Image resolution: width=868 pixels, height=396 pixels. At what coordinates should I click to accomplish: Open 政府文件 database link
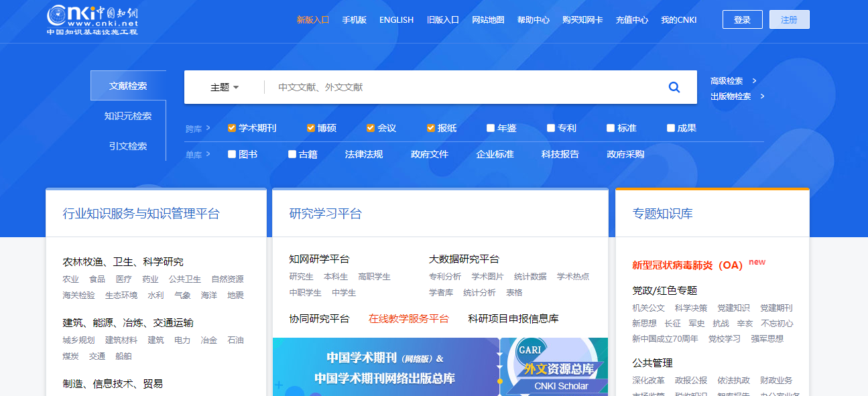[430, 154]
